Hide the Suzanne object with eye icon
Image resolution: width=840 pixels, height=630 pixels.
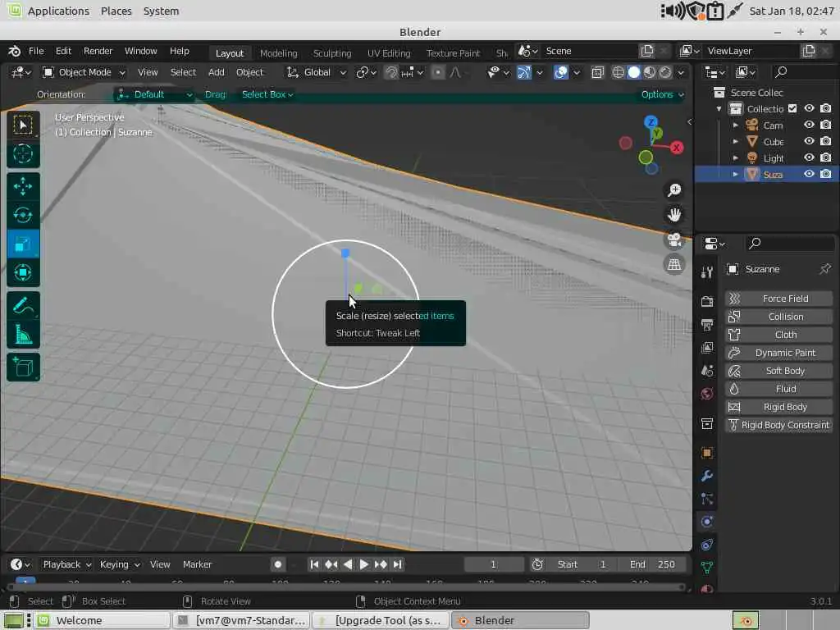[809, 174]
